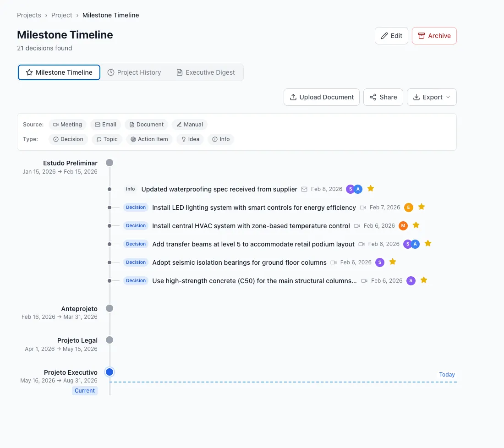Viewport: 504px width, 448px height.
Task: Click the star on the LED lighting decision
Action: coord(422,207)
